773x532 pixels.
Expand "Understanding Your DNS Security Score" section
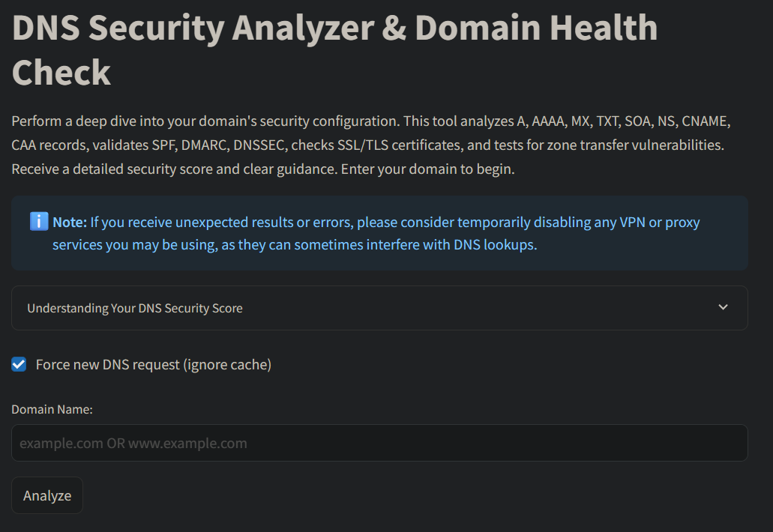(135, 308)
